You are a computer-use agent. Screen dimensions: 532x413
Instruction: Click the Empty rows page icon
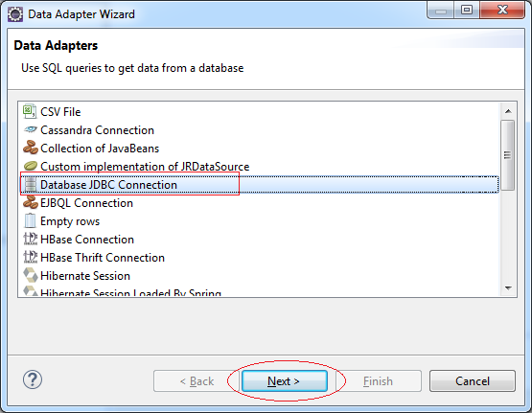point(30,220)
